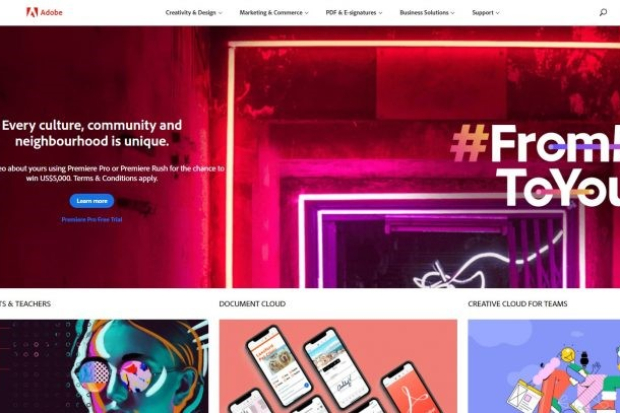Image resolution: width=620 pixels, height=413 pixels.
Task: Open the Business Solutions menu
Action: (427, 13)
